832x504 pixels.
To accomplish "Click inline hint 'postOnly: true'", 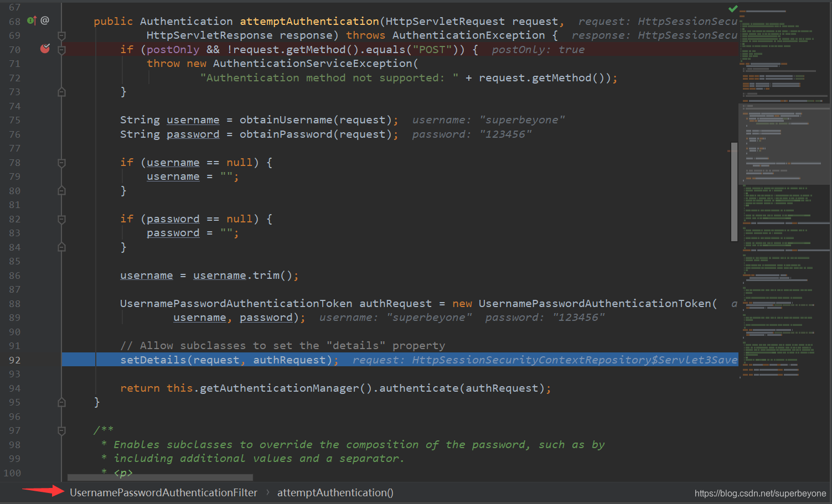I will 538,50.
